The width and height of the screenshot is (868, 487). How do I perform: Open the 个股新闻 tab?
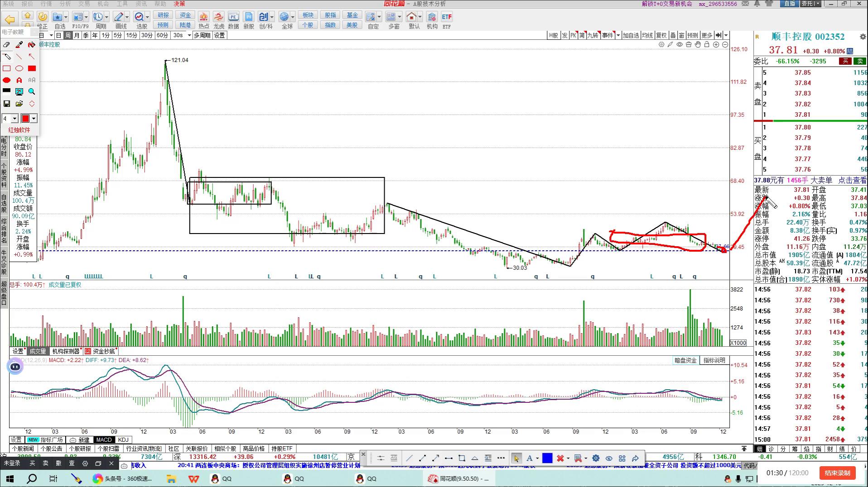tap(23, 449)
